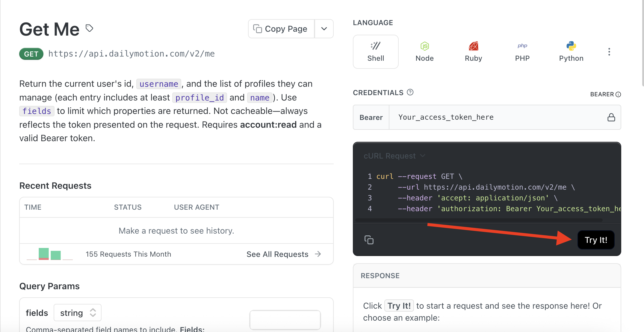Click the endpoint URL https://api.dailymotion.com/v2/me
644x332 pixels.
point(131,54)
